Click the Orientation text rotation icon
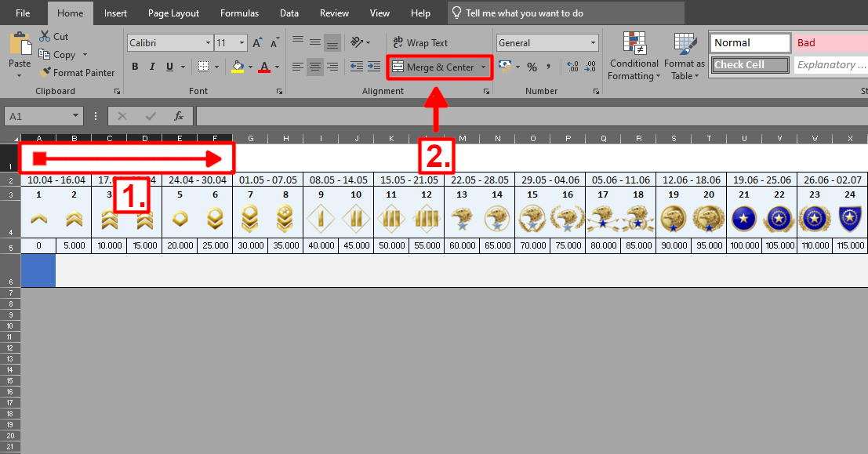This screenshot has height=454, width=868. 357,42
